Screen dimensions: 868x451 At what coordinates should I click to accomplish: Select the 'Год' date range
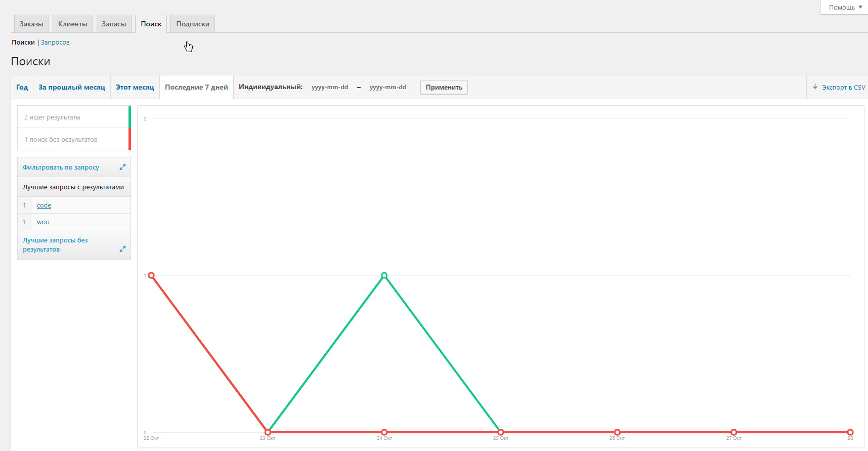[x=22, y=87]
